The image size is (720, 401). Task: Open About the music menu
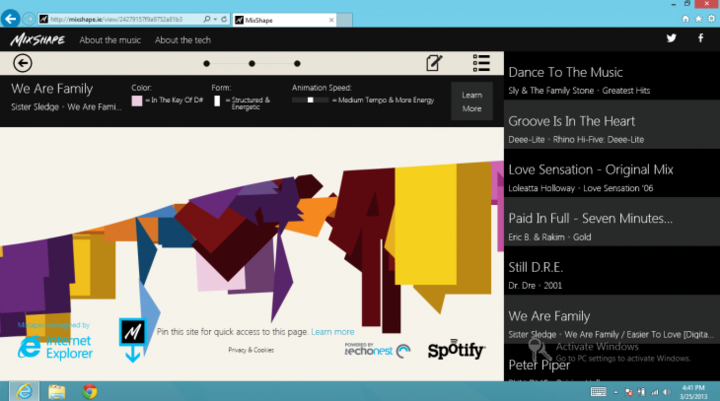click(110, 40)
